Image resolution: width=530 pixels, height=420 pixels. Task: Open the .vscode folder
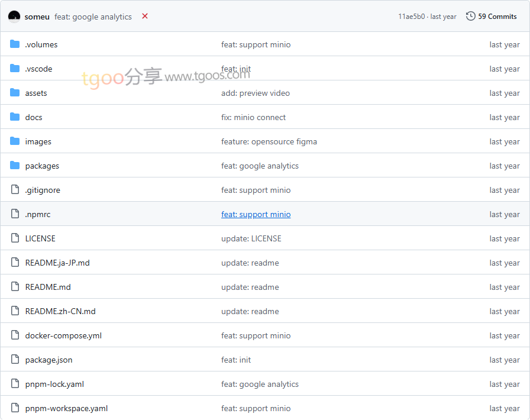[x=38, y=69]
